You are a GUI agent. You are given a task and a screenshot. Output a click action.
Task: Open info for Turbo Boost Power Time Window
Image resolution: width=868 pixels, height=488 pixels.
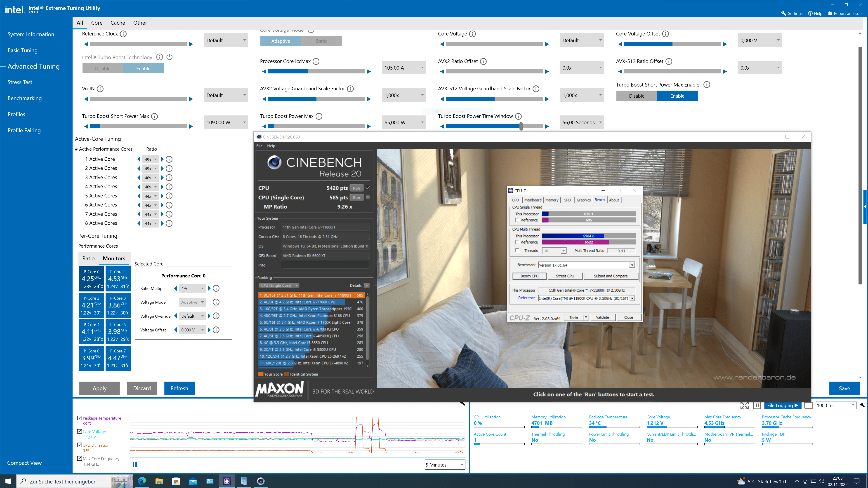[x=519, y=116]
